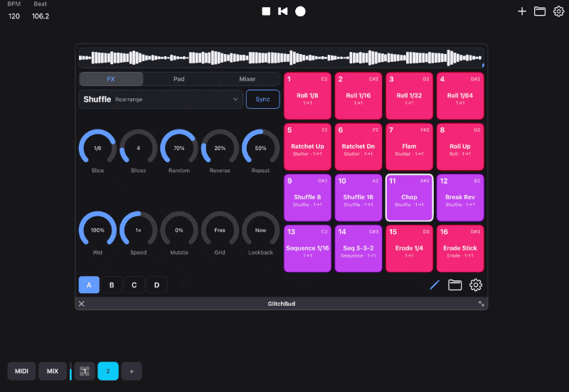Click the BPM value 120
569x392 pixels.
point(14,16)
